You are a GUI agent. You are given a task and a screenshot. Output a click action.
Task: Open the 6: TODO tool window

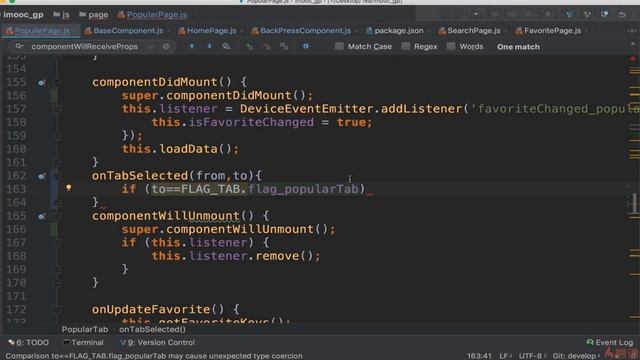click(29, 342)
